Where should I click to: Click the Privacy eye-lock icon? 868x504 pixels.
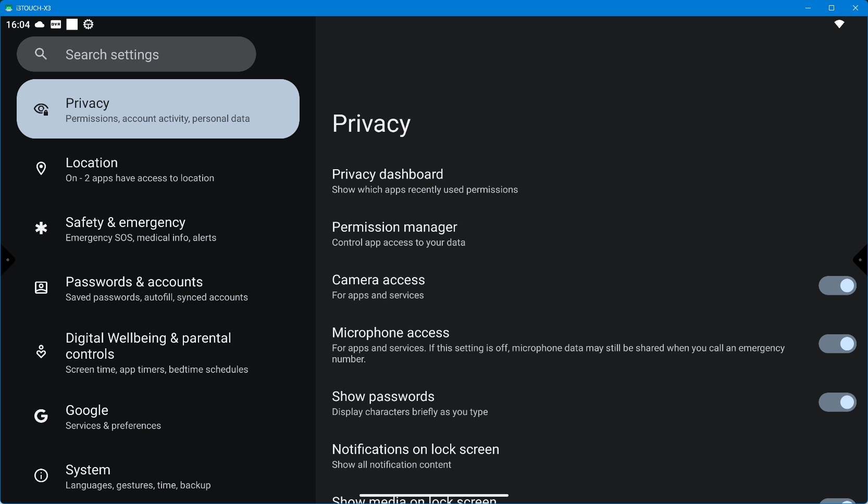pyautogui.click(x=41, y=109)
